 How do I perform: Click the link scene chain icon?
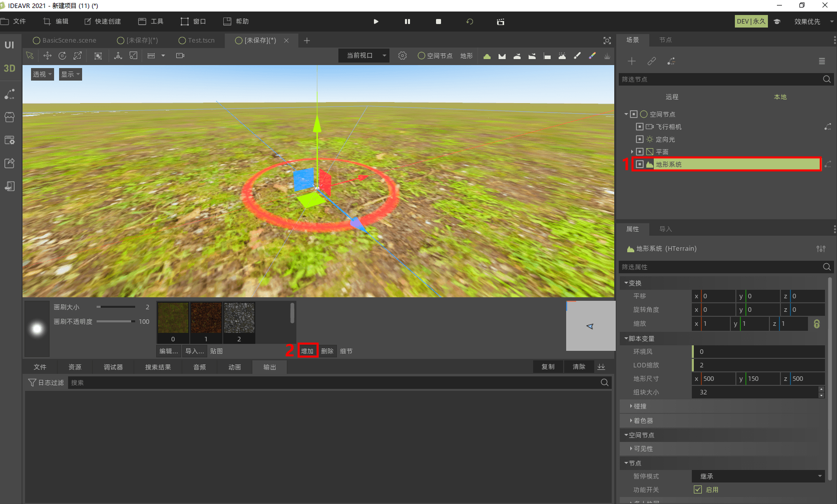[651, 61]
